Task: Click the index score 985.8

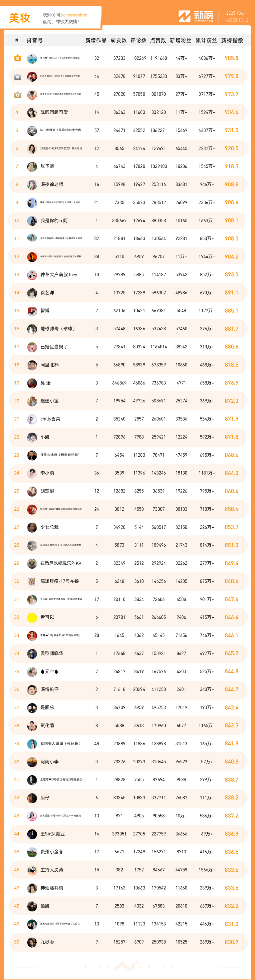Action: click(231, 58)
